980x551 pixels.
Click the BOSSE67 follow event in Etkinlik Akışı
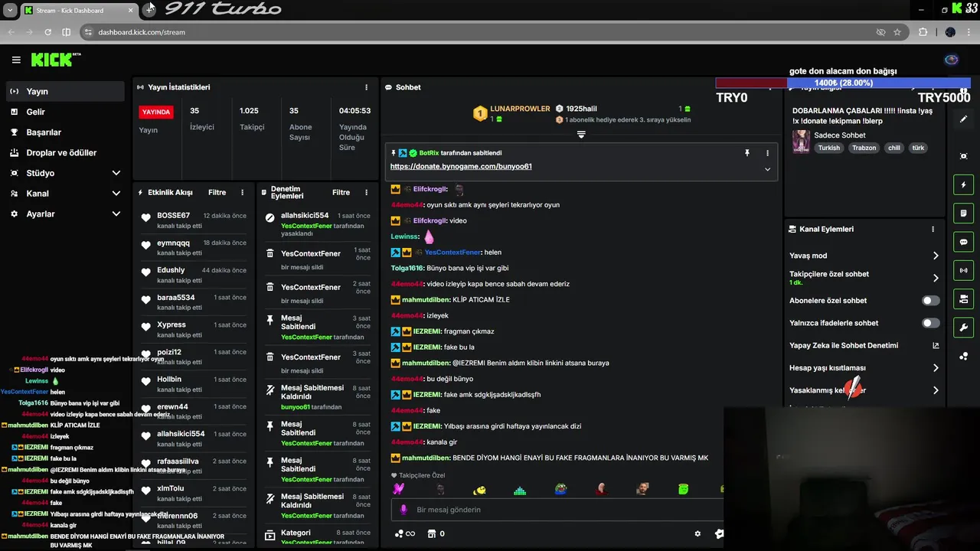point(194,220)
